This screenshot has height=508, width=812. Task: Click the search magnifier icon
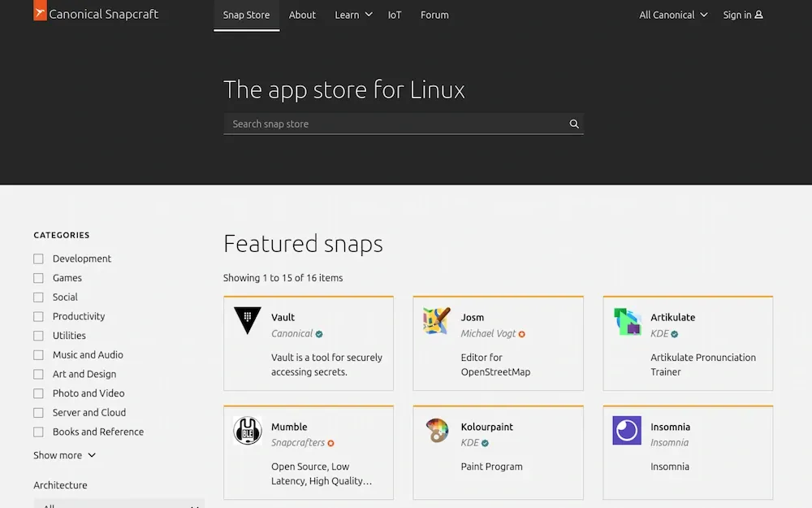coord(574,124)
